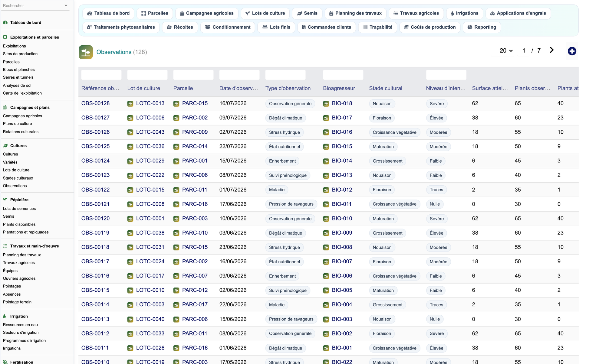The image size is (589, 364).
Task: Switch to Coûts de production tab
Action: pyautogui.click(x=430, y=27)
